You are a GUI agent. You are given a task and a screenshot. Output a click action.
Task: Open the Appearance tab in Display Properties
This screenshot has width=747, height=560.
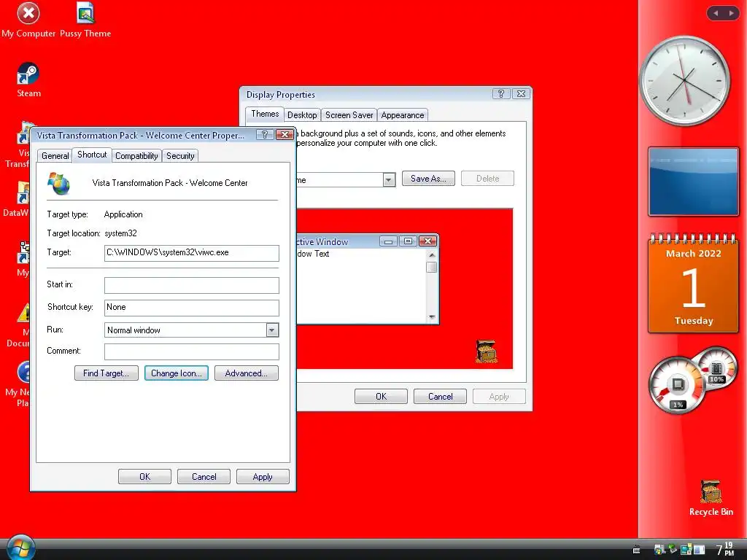(403, 114)
